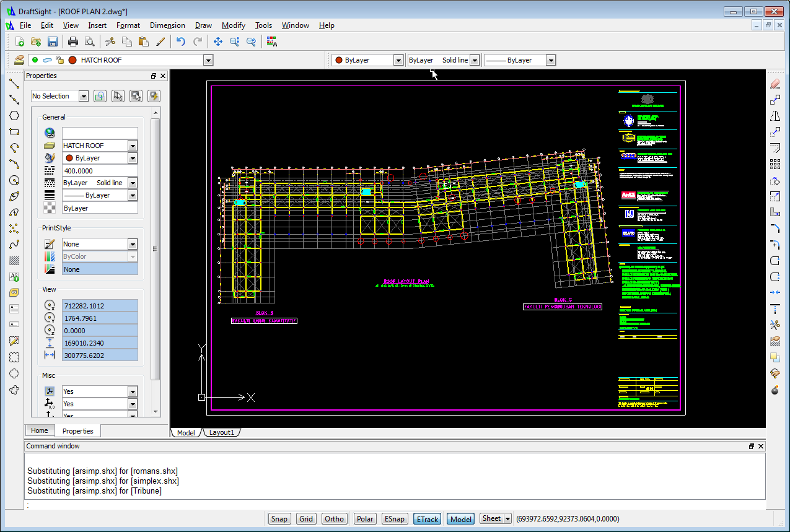790x532 pixels.
Task: Activate the Pan tool icon
Action: click(218, 41)
